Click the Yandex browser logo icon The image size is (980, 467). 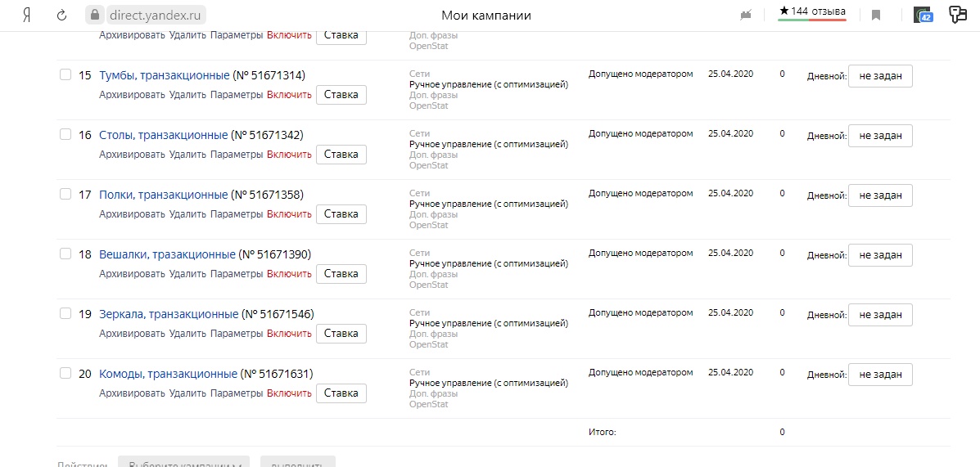tap(27, 15)
